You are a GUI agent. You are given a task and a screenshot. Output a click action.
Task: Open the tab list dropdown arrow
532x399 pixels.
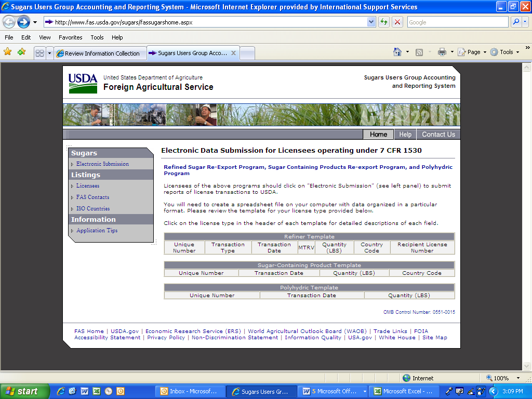pos(49,54)
